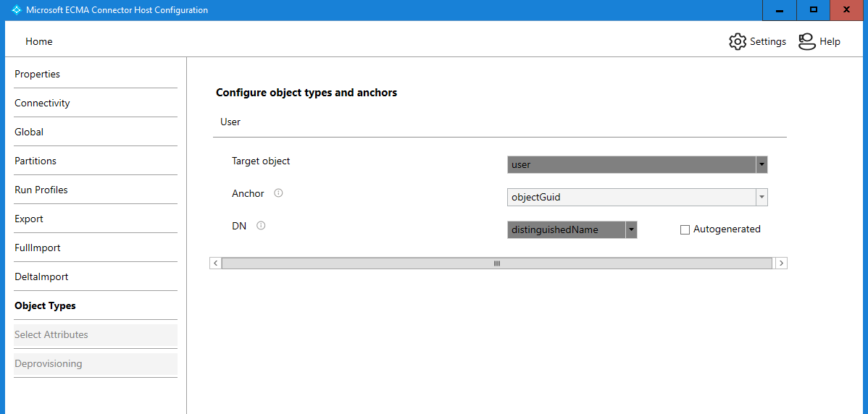Open the Home menu
The image size is (868, 414).
pos(39,42)
